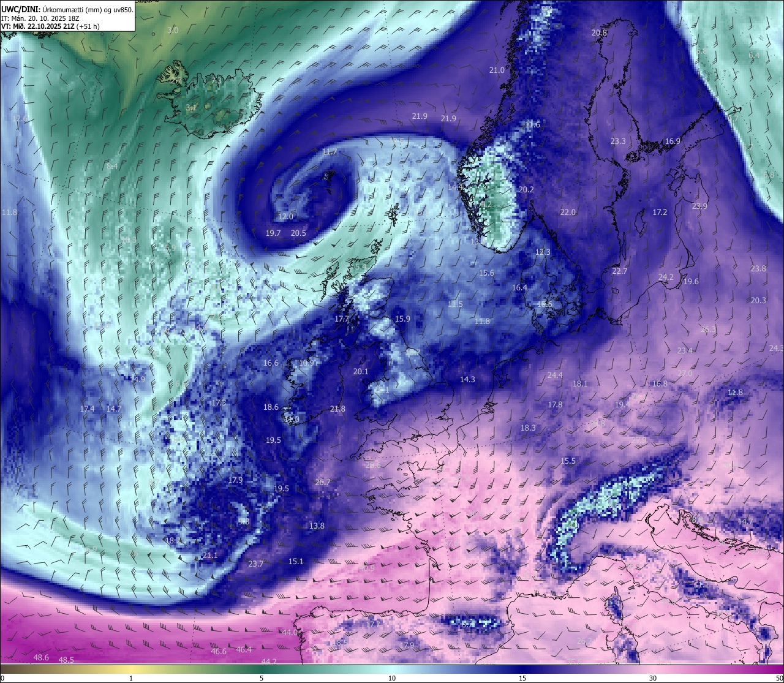Screen dimensions: 784x683
Task: Click the map value 13.8 in the Bay of Biscay
Action: click(x=317, y=526)
